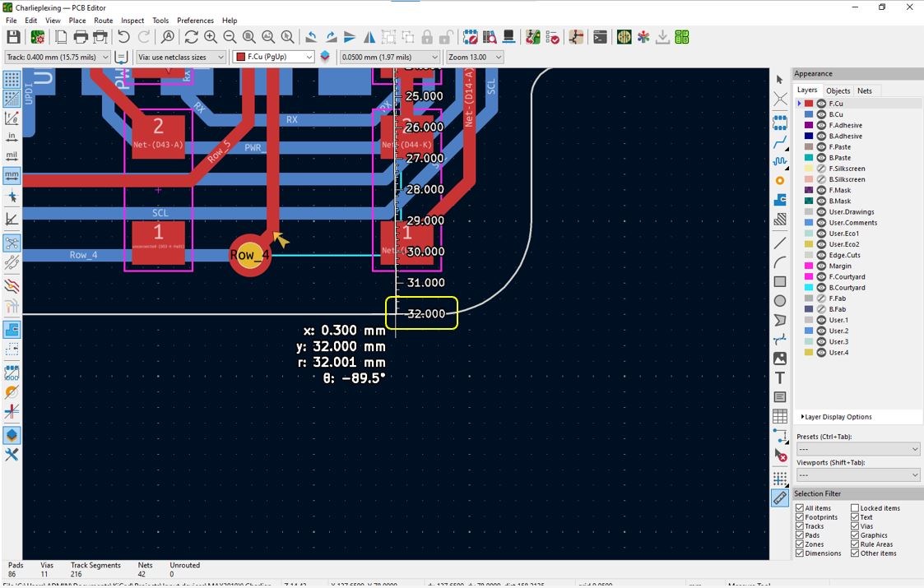924x588 pixels.
Task: Switch to the Nets tab
Action: pyautogui.click(x=865, y=90)
